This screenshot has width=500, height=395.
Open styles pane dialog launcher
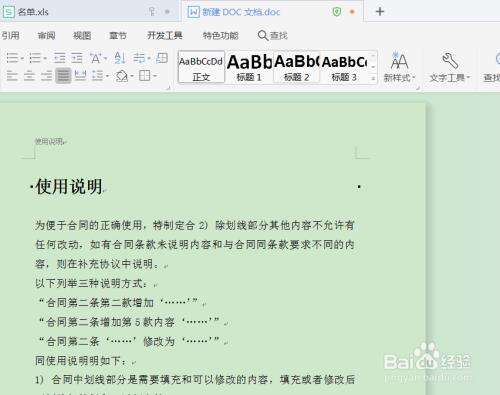(418, 88)
